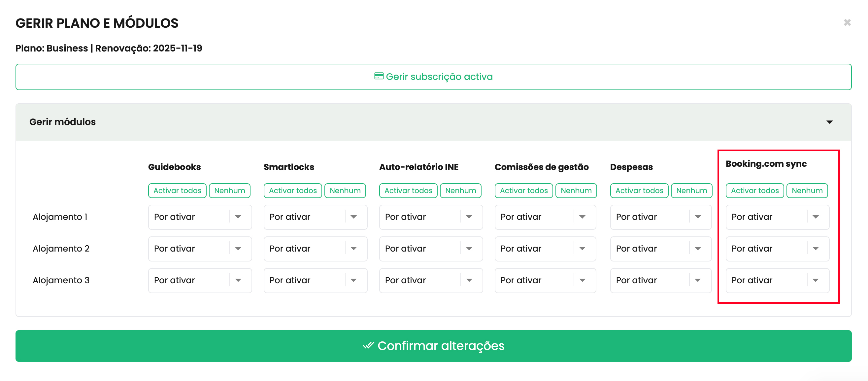Open Auto-relatório INE dropdown for Alojamento 2
This screenshot has width=868, height=381.
431,249
